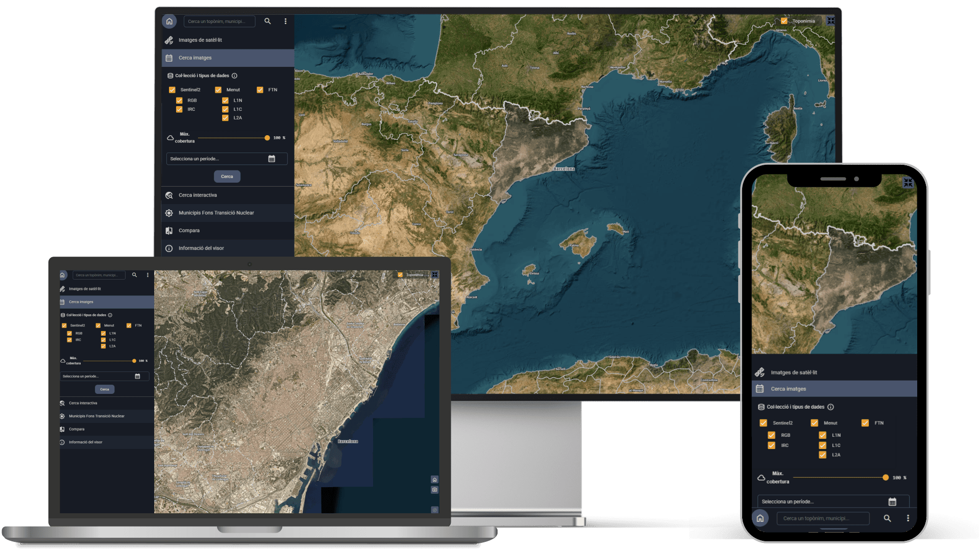Click the search icon on the phone's bottom bar

(x=887, y=518)
